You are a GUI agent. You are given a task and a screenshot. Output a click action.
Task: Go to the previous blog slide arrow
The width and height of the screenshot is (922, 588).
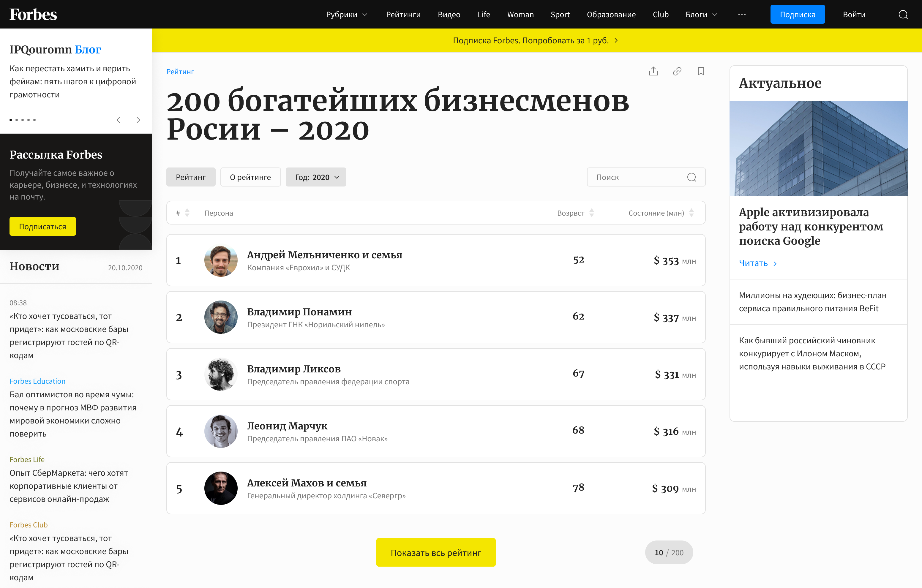[118, 120]
